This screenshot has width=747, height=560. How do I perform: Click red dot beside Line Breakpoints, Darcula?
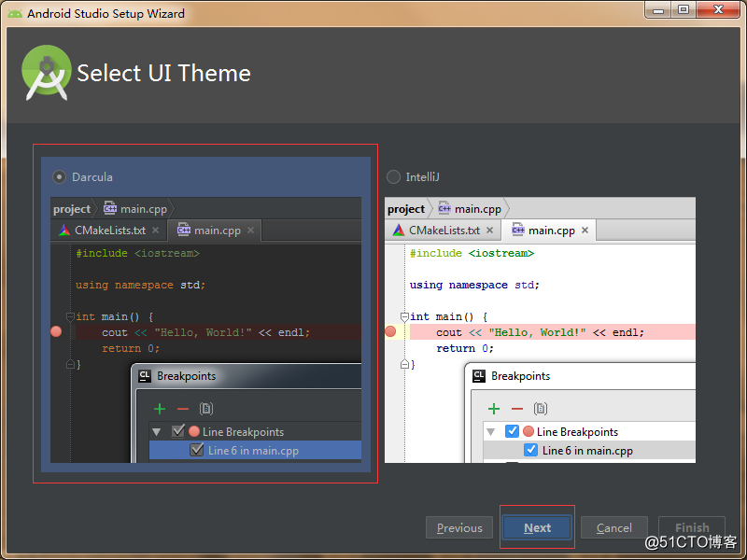[x=194, y=431]
